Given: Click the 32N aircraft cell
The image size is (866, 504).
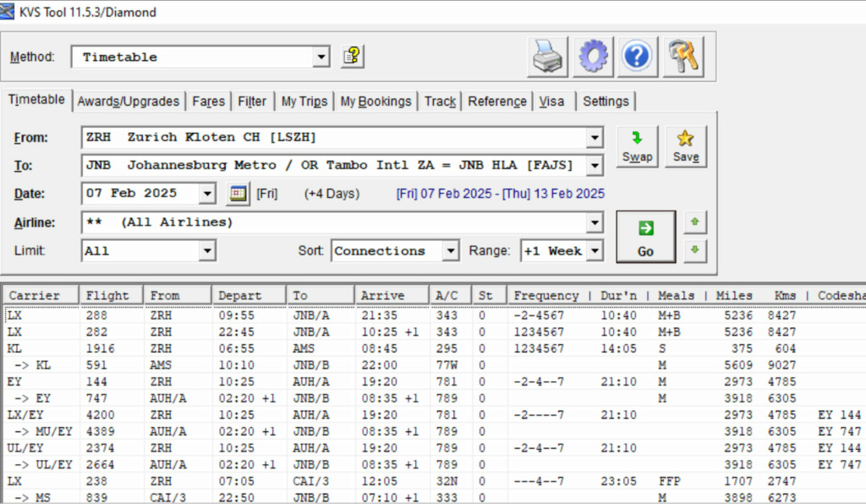Looking at the screenshot, I should tap(447, 481).
